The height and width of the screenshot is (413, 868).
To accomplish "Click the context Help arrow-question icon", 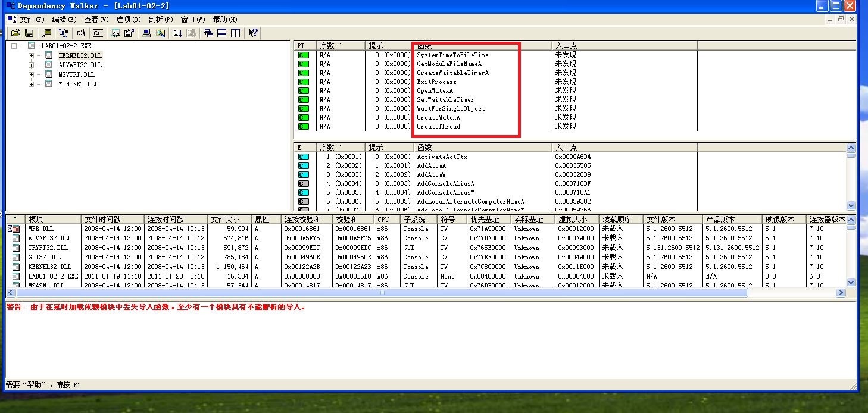I will pos(253,33).
